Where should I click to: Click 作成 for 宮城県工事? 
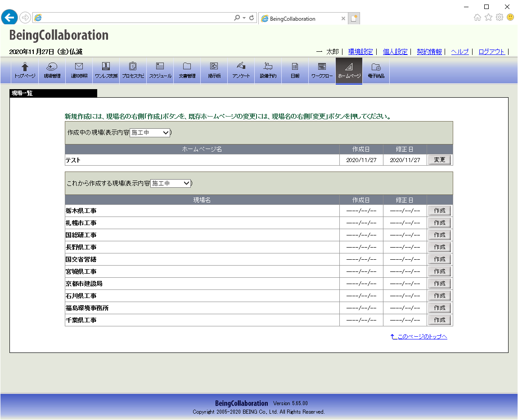440,271
